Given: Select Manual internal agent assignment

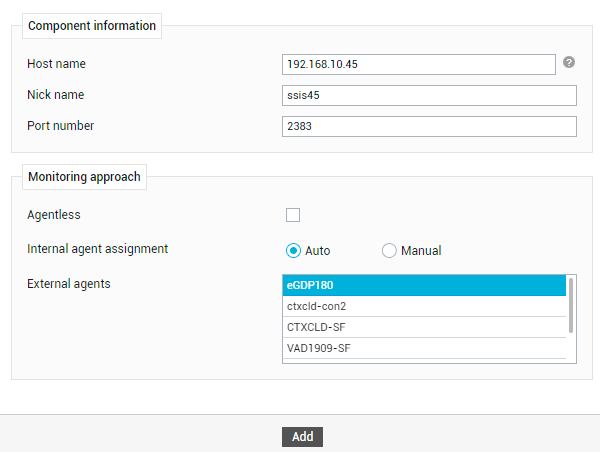Looking at the screenshot, I should [x=389, y=251].
